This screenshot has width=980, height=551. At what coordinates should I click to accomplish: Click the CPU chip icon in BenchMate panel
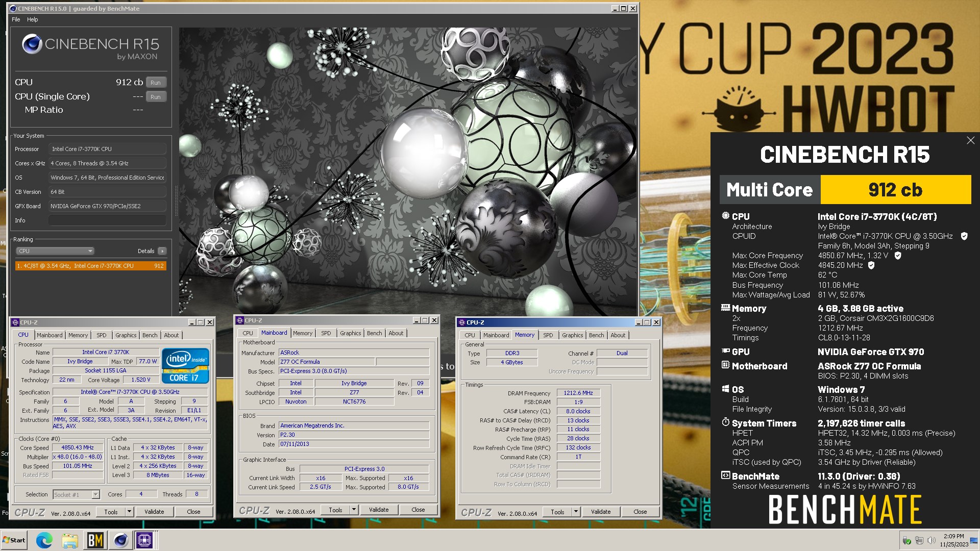point(725,216)
